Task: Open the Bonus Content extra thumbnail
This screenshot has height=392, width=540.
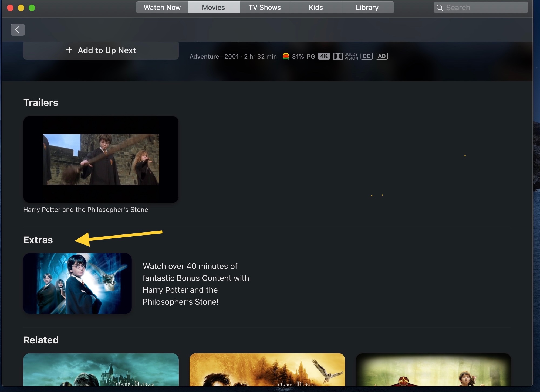Action: (77, 284)
